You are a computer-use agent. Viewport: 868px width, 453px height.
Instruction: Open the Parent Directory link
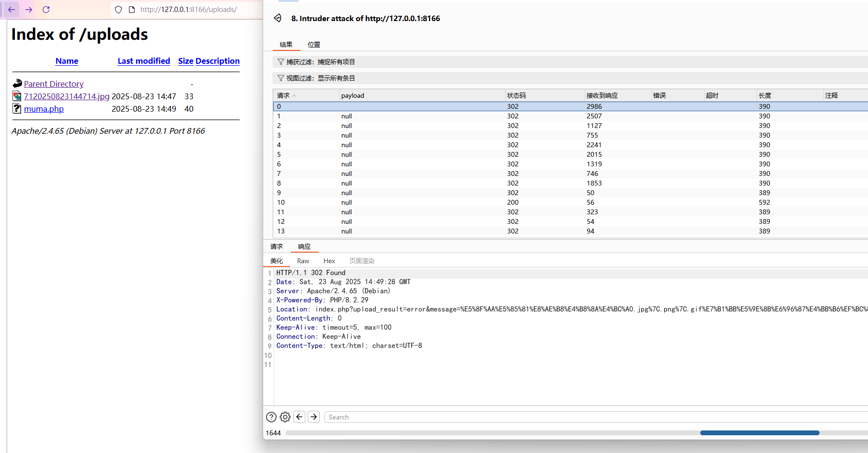(54, 84)
